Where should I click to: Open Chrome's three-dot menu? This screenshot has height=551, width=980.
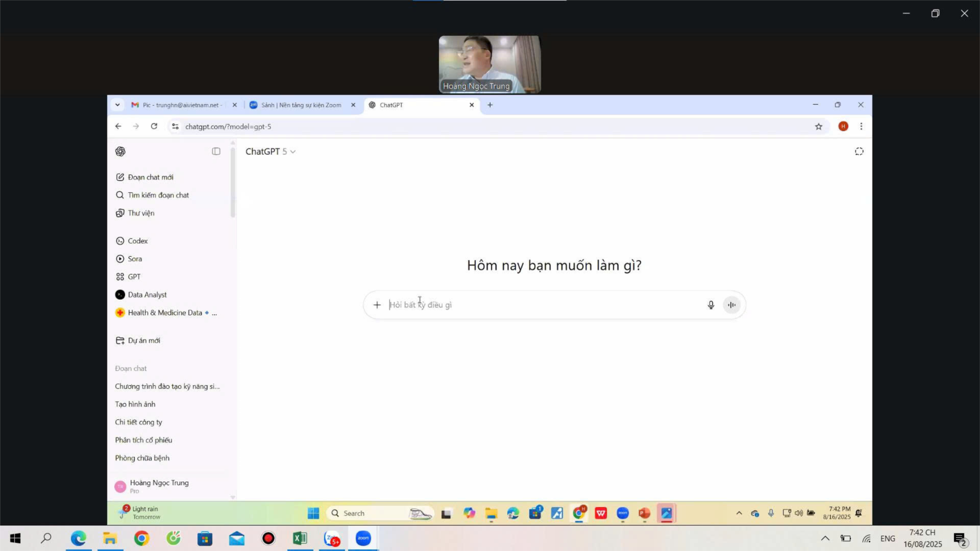coord(861,127)
